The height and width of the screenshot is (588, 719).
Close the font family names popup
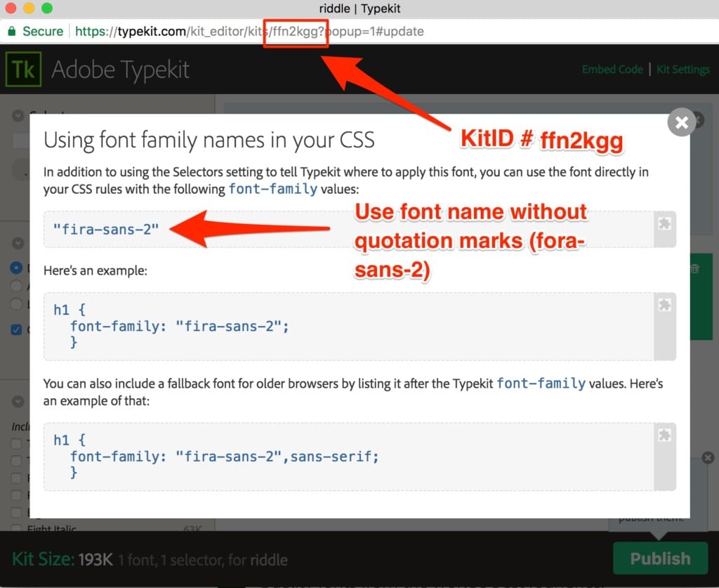[x=681, y=122]
